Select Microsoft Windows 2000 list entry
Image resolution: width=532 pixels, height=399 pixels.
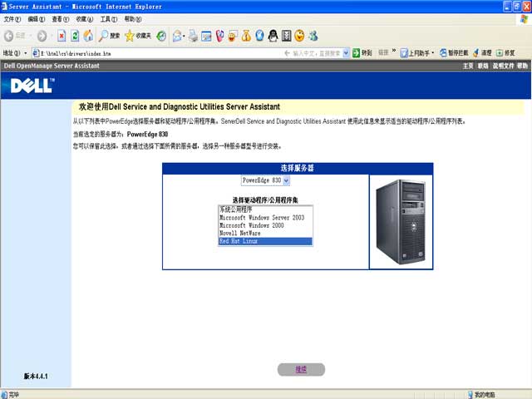(265, 225)
